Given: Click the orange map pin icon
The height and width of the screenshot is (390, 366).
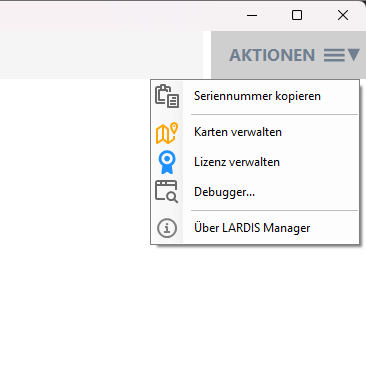Looking at the screenshot, I should [x=167, y=133].
